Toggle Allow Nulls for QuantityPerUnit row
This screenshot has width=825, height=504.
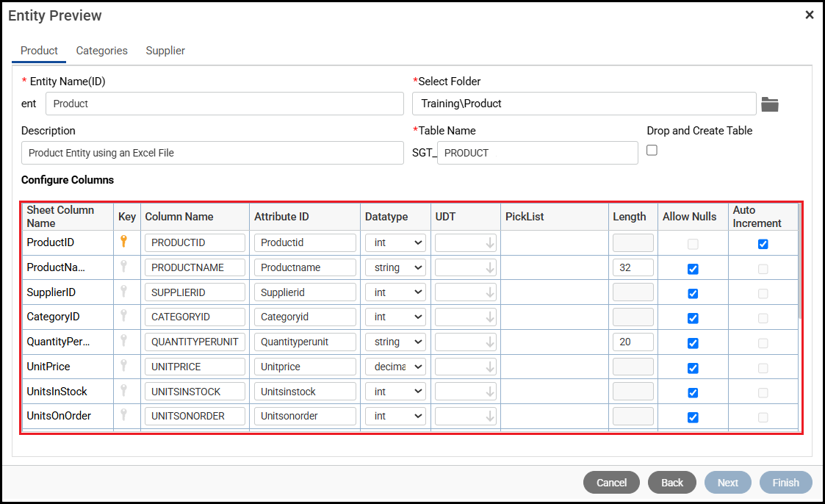click(693, 343)
